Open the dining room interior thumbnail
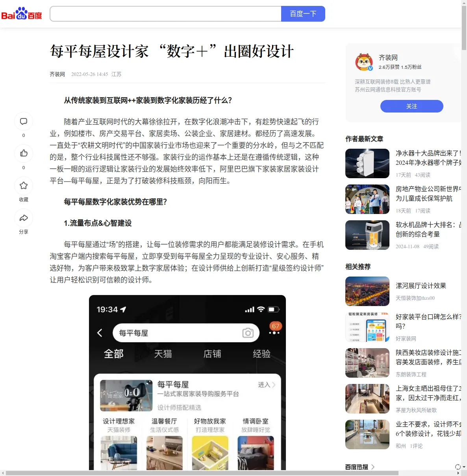The image size is (467, 476). (367, 399)
